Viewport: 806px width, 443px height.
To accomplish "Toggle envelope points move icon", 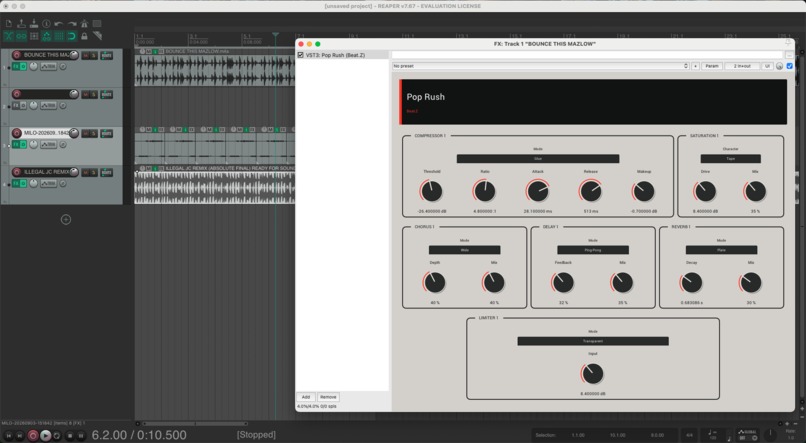I will [46, 36].
